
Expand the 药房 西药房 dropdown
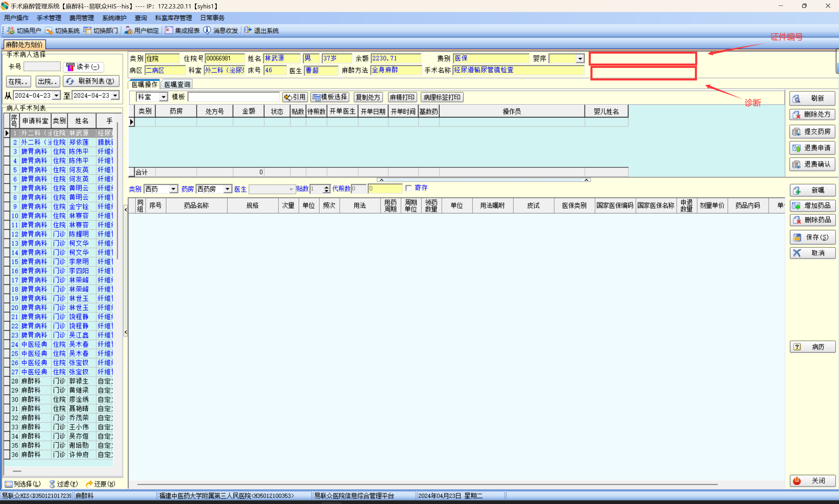227,189
